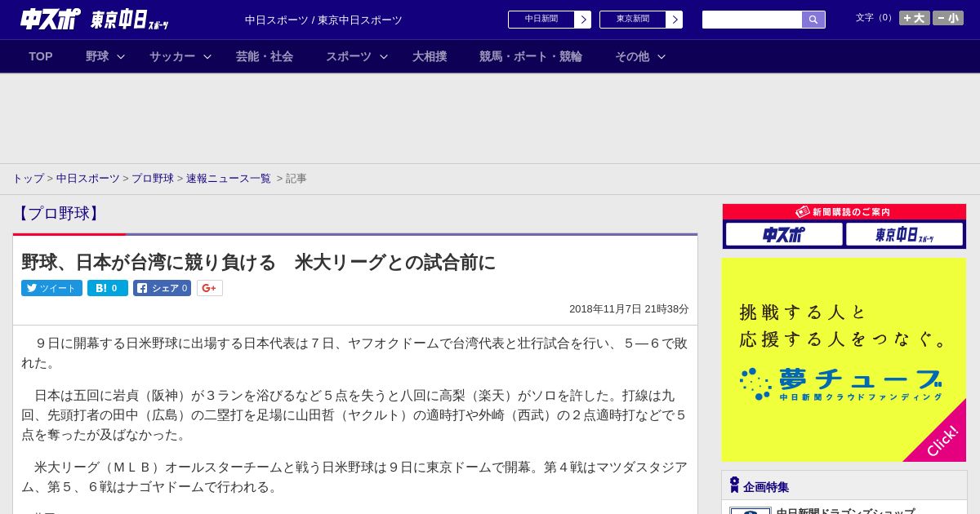
Task: Click the article headline about 日本が台湾に競り負ける
Action: tap(258, 262)
